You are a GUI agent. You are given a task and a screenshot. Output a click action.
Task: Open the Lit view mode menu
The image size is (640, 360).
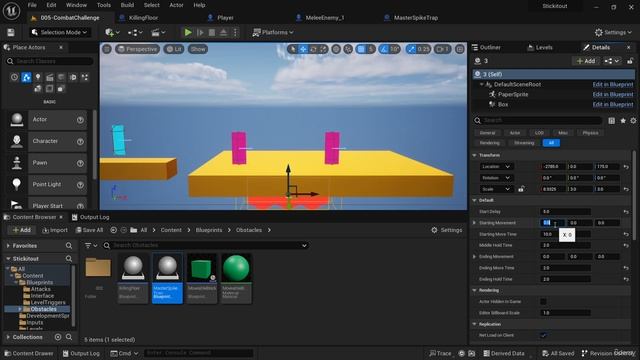174,49
